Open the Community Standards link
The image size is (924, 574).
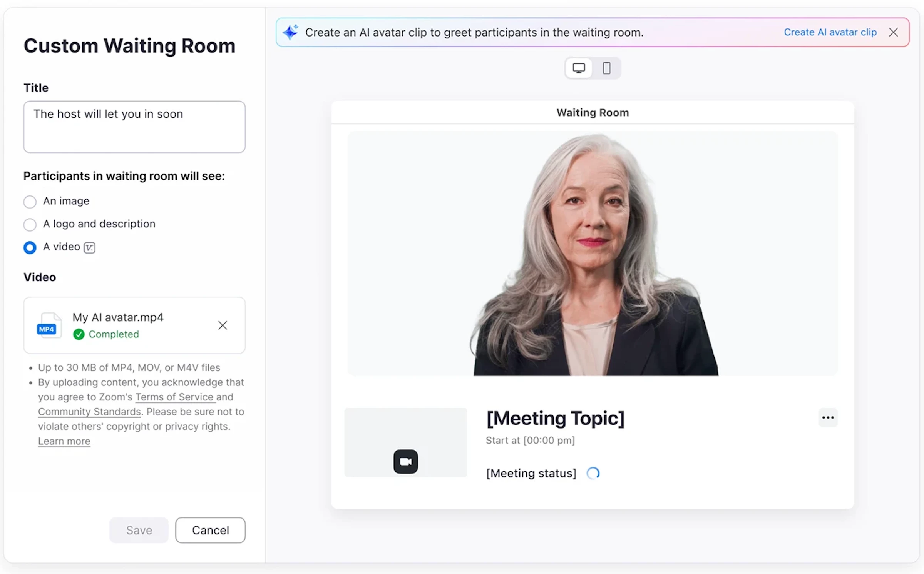[x=89, y=412]
